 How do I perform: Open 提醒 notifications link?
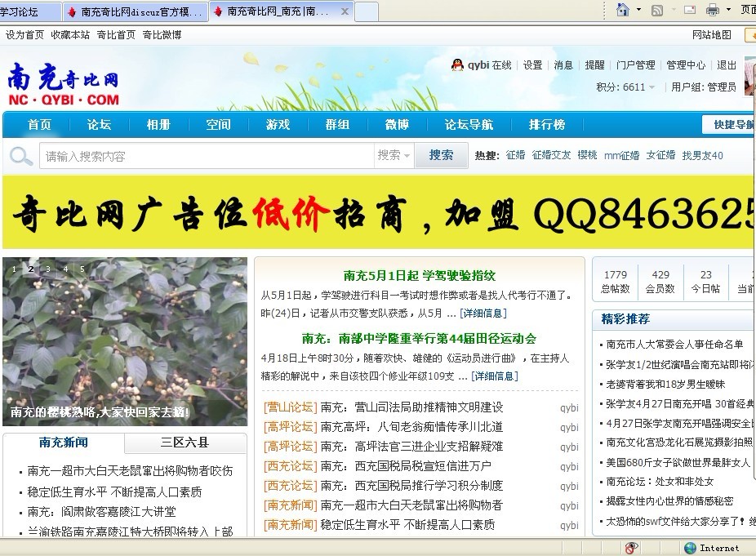coord(594,65)
